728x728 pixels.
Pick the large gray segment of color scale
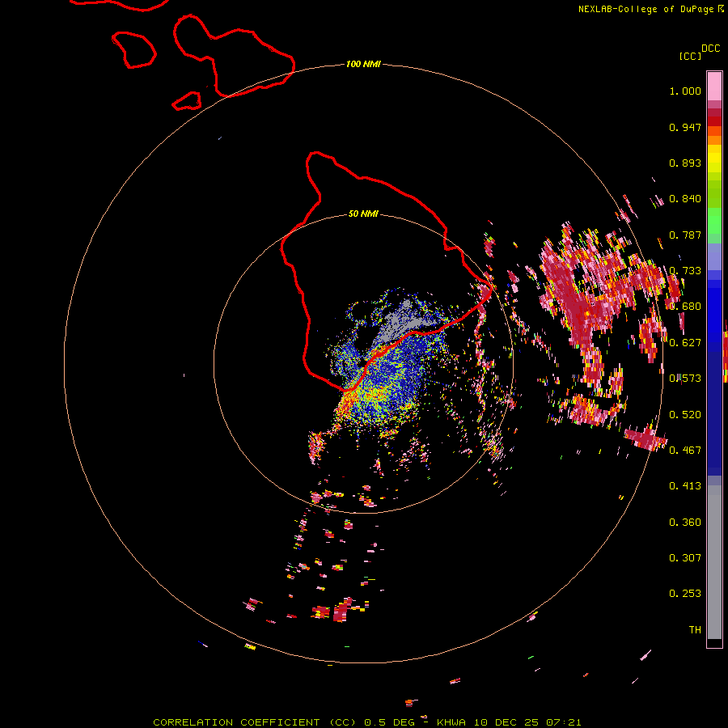[714, 562]
